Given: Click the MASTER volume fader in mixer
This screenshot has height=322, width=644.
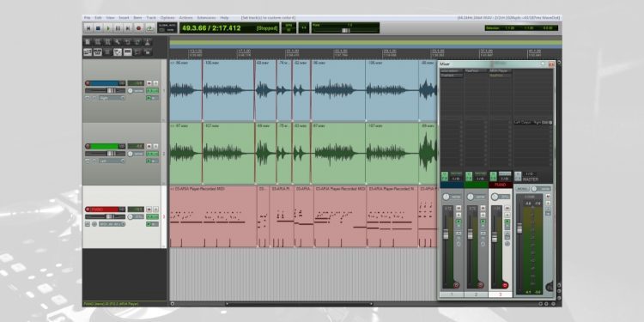Looking at the screenshot, I should pyautogui.click(x=519, y=228).
